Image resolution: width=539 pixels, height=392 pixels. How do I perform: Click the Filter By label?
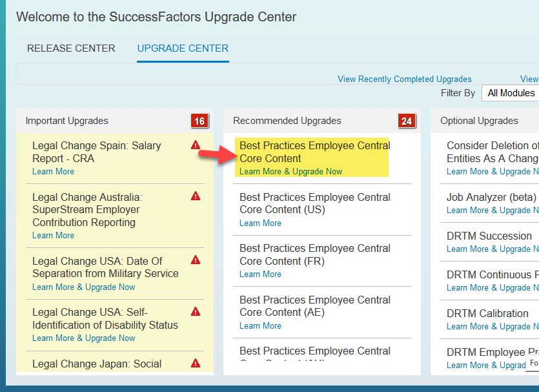[x=458, y=93]
